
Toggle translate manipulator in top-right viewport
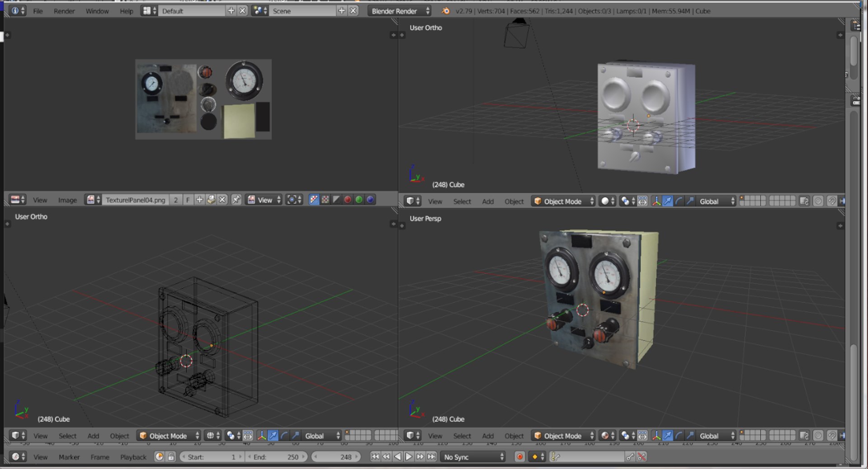tap(668, 201)
